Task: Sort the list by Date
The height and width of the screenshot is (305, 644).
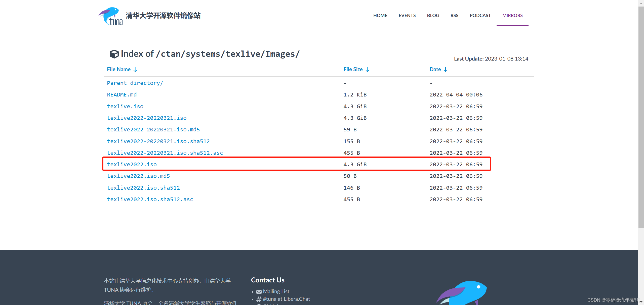Action: [x=435, y=69]
